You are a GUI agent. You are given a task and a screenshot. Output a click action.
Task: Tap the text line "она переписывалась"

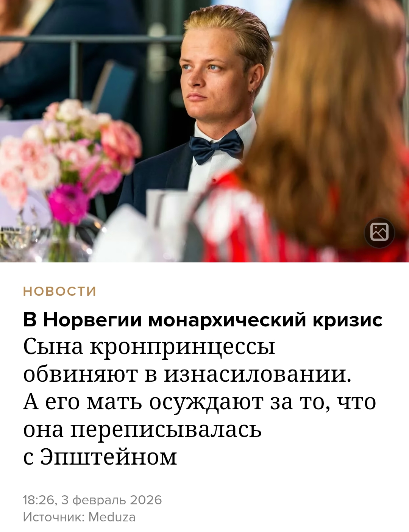[142, 429]
